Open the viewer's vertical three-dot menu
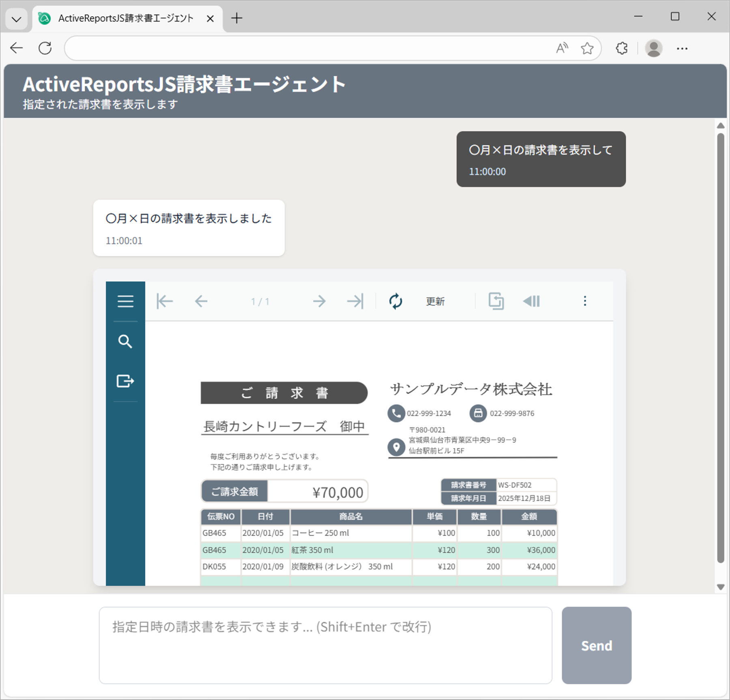Image resolution: width=730 pixels, height=700 pixels. pos(585,301)
